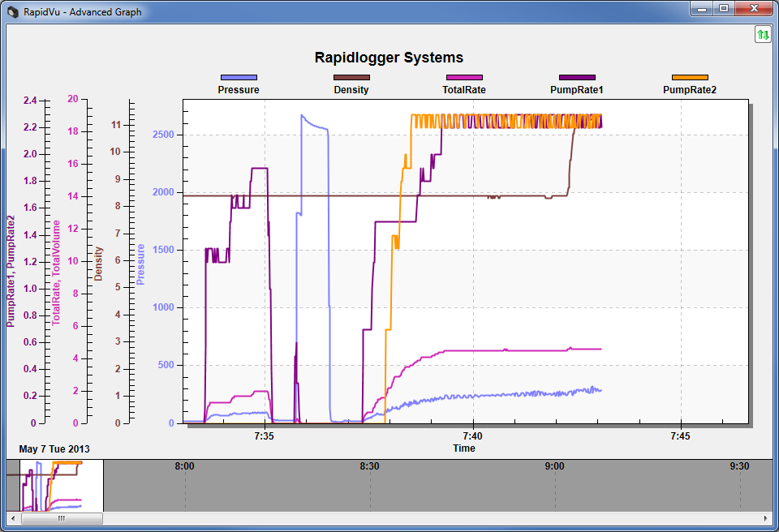Select the PumpRate2 legend label
This screenshot has width=779, height=532.
690,90
